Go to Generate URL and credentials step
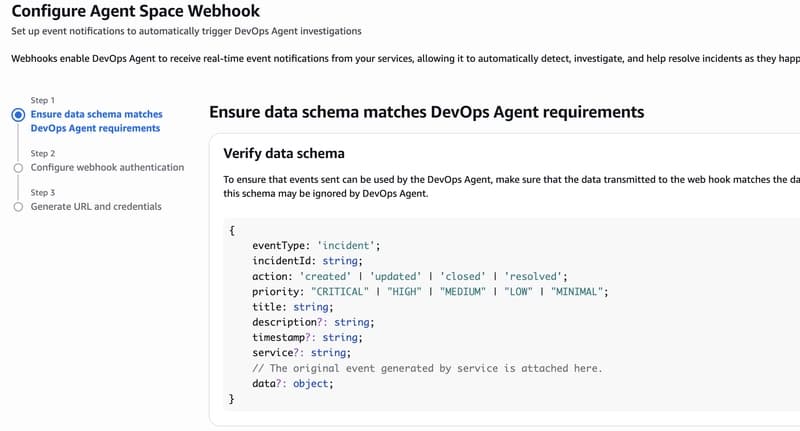The image size is (800, 431). point(96,207)
